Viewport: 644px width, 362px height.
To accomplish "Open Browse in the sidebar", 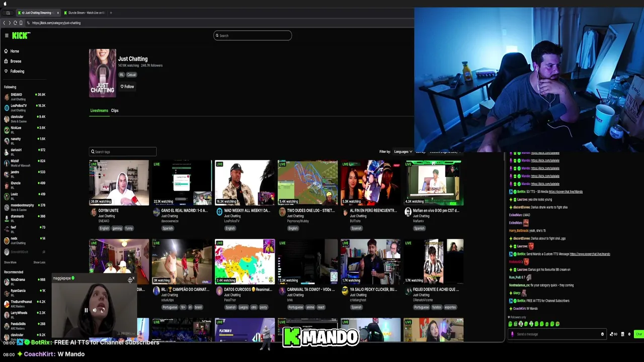I will tap(13, 61).
